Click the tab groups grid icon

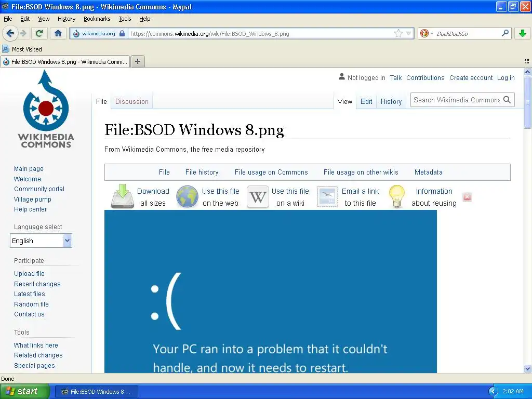point(527,61)
